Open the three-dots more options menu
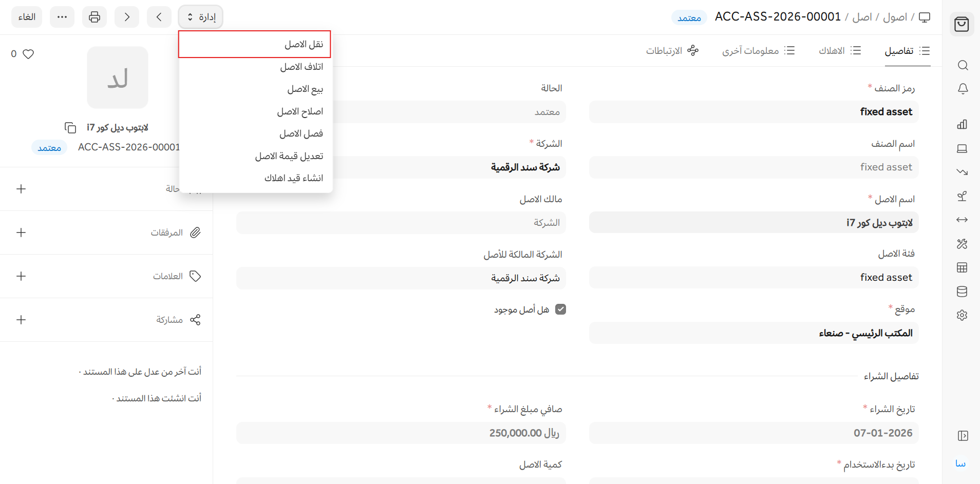 tap(62, 17)
